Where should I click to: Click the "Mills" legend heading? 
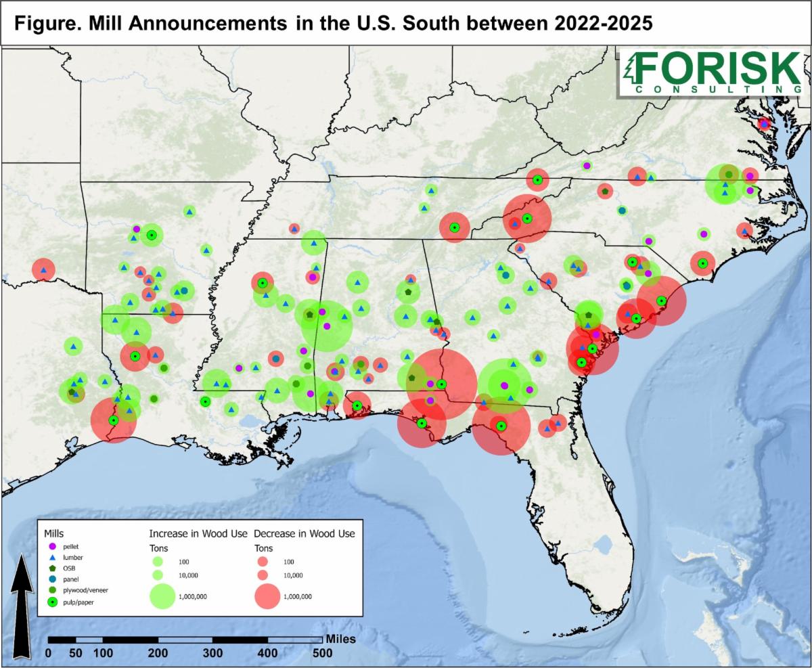(x=53, y=533)
